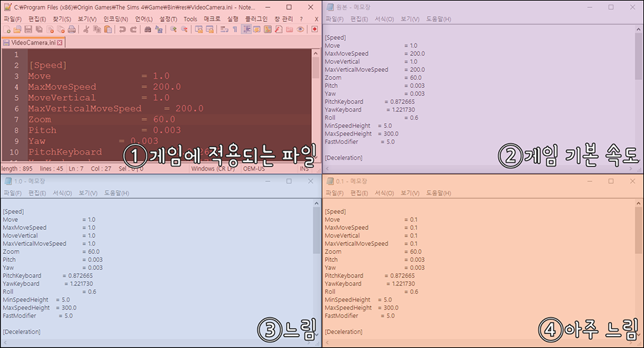The width and height of the screenshot is (644, 348).
Task: Close the VideoCamera.ini tab with its red X
Action: pyautogui.click(x=59, y=43)
